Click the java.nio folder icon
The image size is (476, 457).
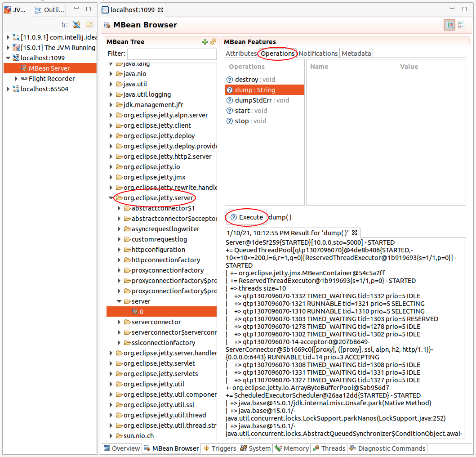click(x=119, y=73)
